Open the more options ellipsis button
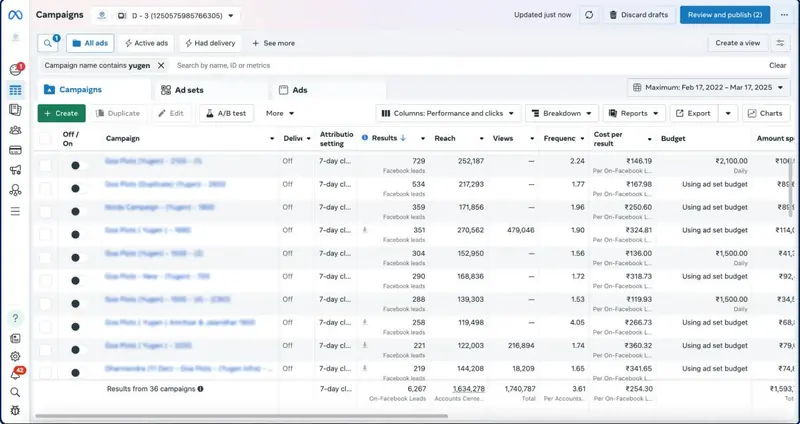 (784, 15)
